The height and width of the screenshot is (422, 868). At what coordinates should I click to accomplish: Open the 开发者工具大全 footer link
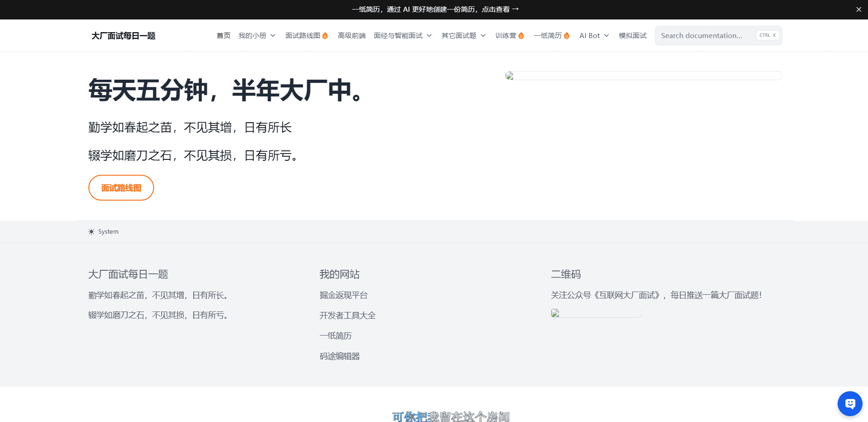coord(348,316)
